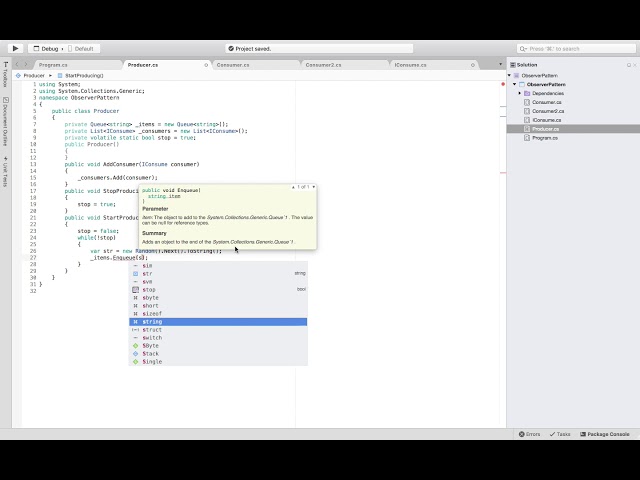Collapse the ObserverPattern project node

pos(515,84)
